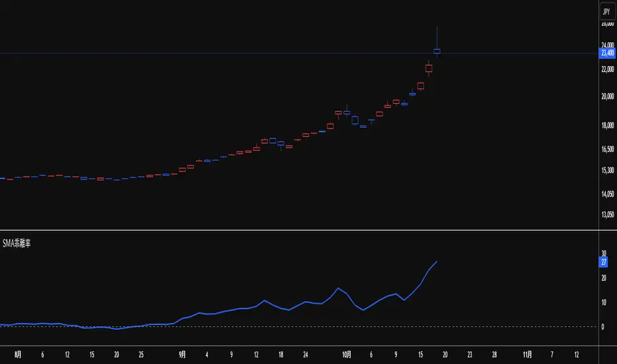Click the SMA乖離率 indicator title
Viewport: 617px width, 364px height.
click(x=17, y=244)
